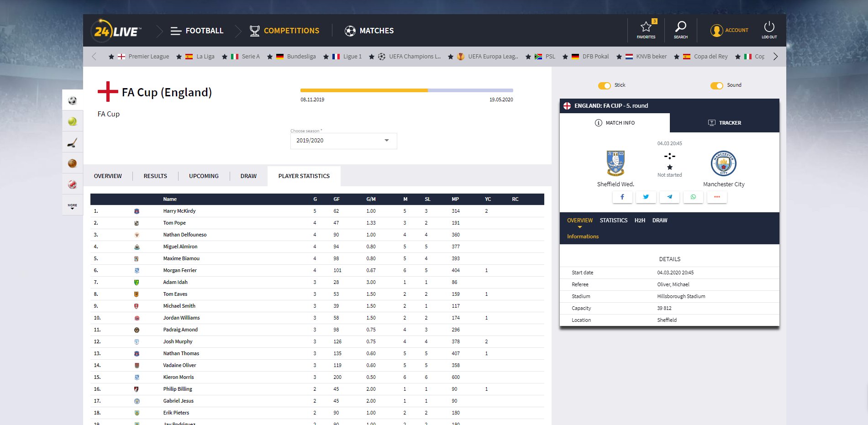Sort table by G/M column header
Viewport: 868px width, 425px height.
point(371,199)
